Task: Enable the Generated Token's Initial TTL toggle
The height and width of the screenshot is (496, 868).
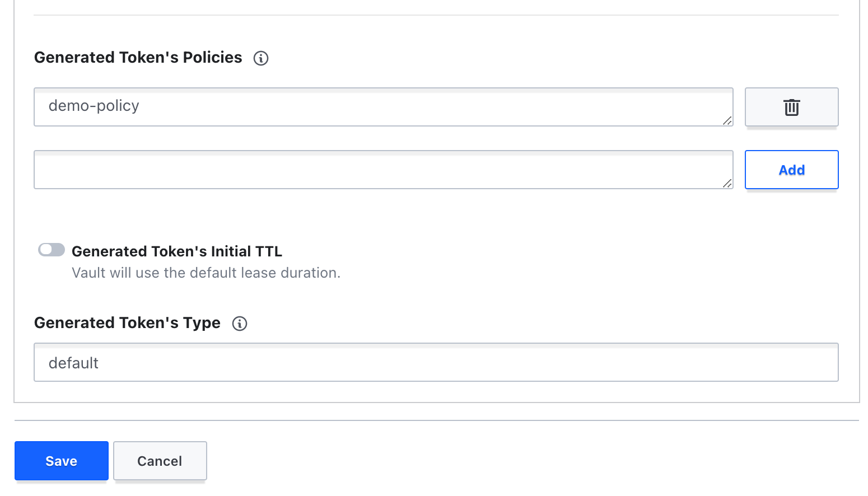Action: click(52, 250)
